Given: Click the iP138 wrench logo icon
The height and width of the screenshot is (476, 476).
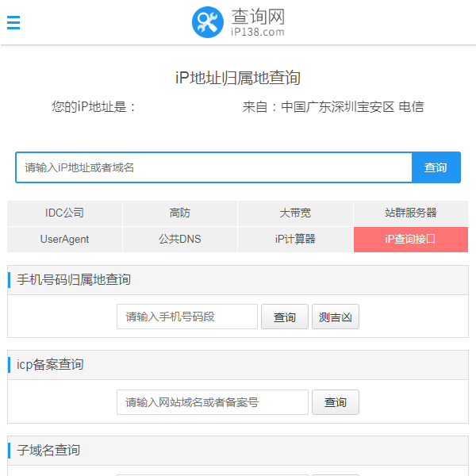Looking at the screenshot, I should pyautogui.click(x=208, y=22).
